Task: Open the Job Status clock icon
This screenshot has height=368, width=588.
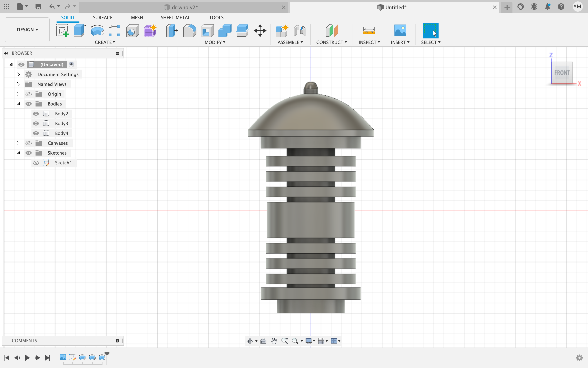Action: [534, 7]
